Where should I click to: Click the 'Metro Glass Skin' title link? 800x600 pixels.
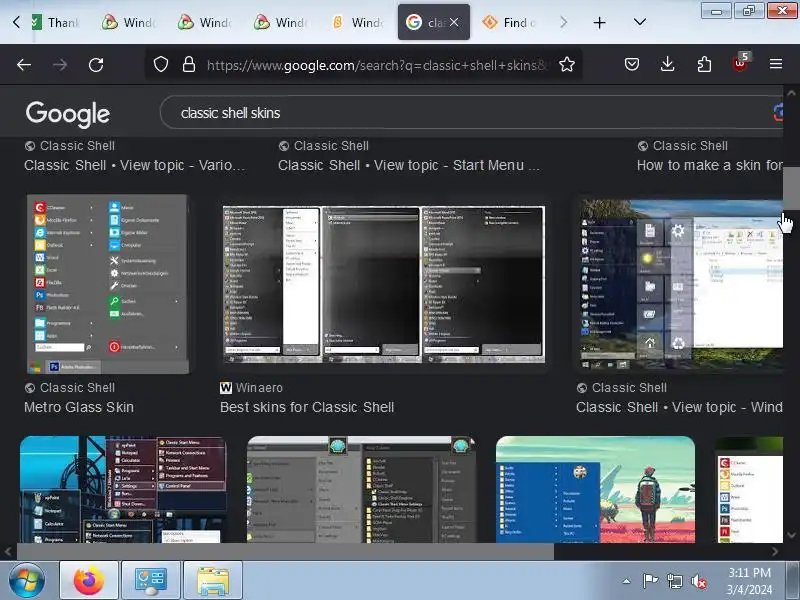79,407
